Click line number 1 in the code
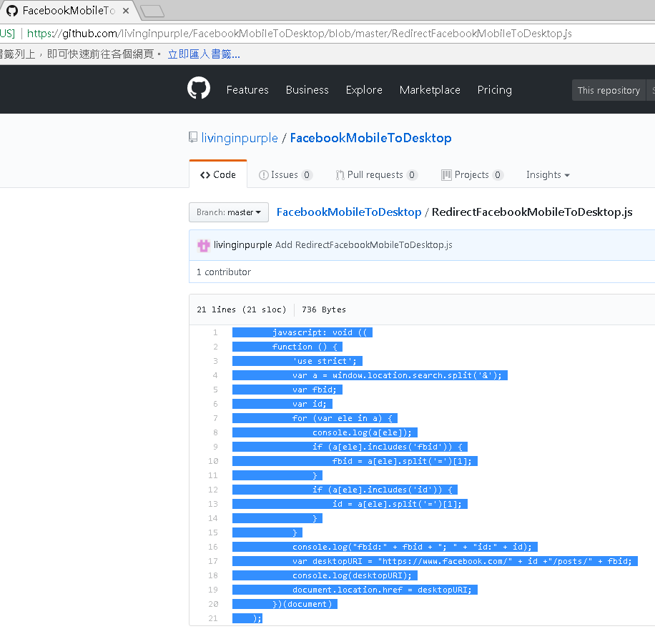The height and width of the screenshot is (644, 655). coord(215,332)
